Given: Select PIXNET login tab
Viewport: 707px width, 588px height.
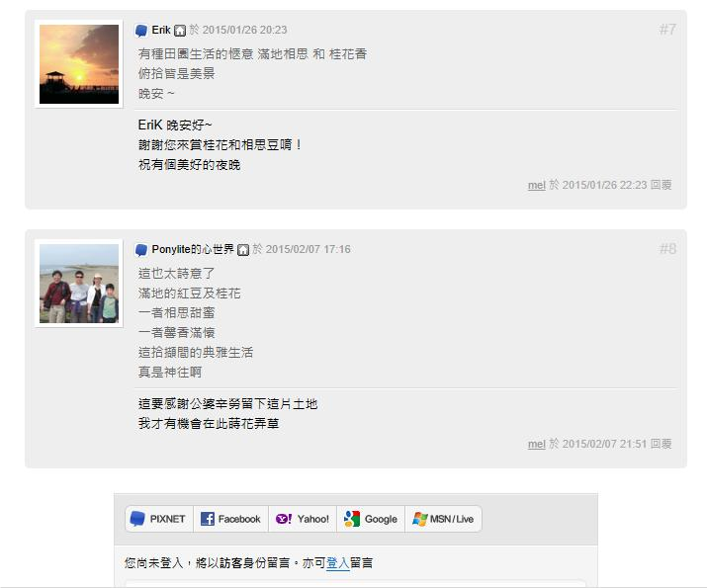Looking at the screenshot, I should (x=159, y=519).
